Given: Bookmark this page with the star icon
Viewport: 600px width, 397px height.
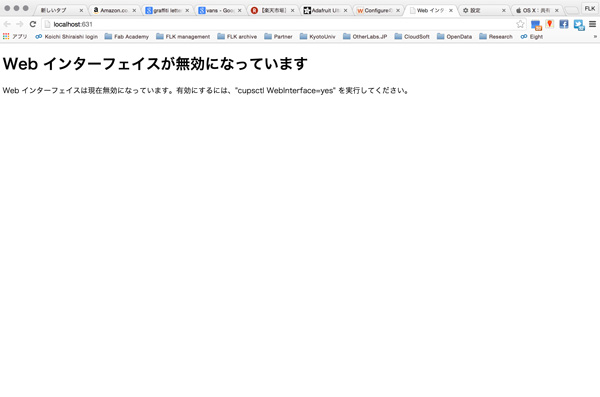Looking at the screenshot, I should pyautogui.click(x=520, y=24).
